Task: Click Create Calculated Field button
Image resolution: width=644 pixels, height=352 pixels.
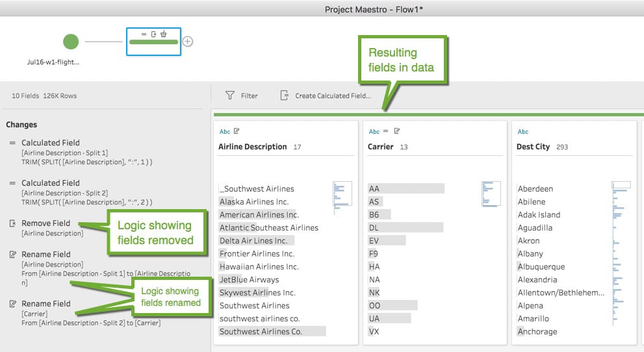Action: [x=326, y=95]
